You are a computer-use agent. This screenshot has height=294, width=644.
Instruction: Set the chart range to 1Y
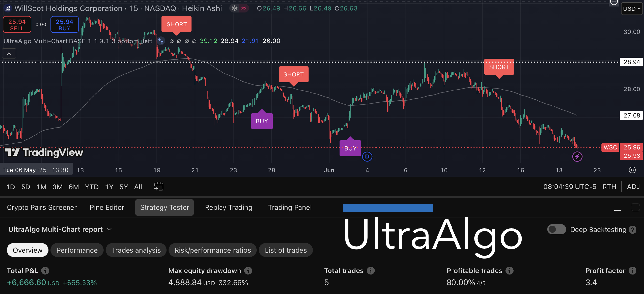click(x=109, y=187)
